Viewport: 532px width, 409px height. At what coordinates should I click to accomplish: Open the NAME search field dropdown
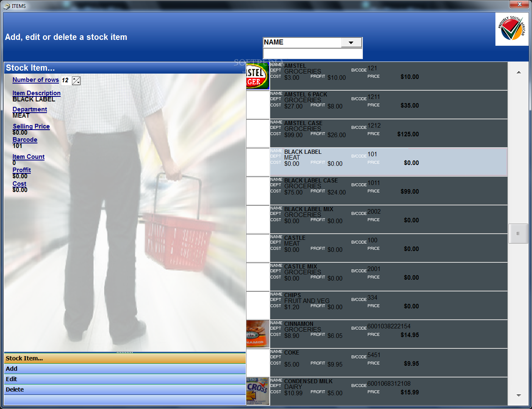tap(351, 42)
